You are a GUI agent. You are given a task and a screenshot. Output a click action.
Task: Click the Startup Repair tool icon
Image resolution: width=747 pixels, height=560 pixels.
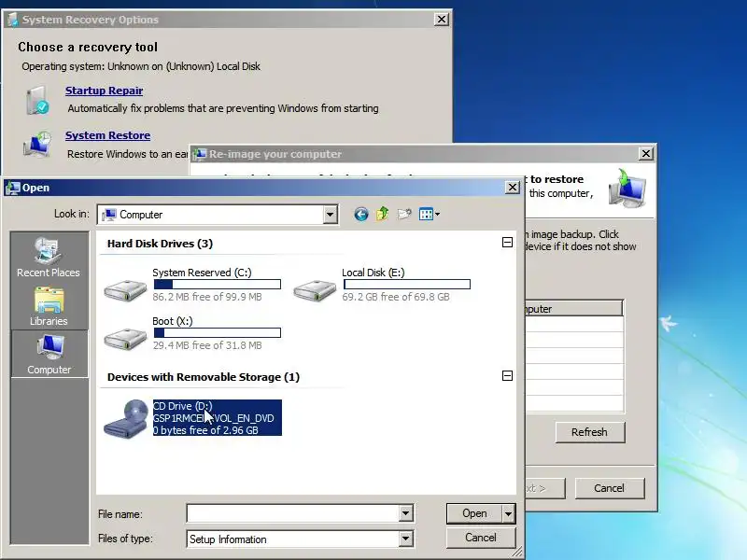(x=37, y=100)
